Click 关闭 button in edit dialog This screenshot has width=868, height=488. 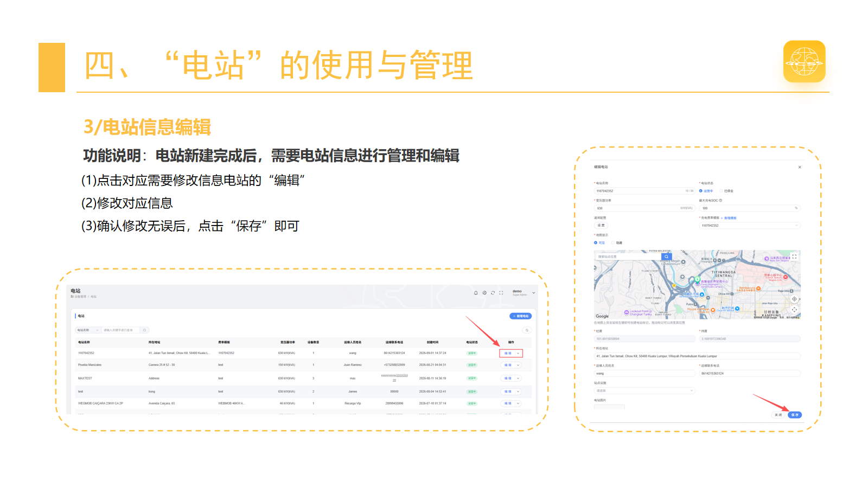(x=778, y=415)
